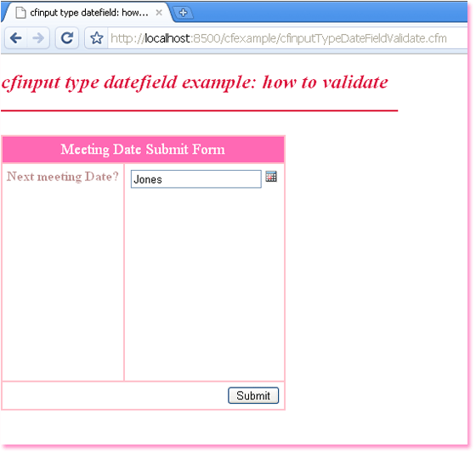Close the cfinput type datefield tab
Image resolution: width=476 pixels, height=453 pixels.
(159, 13)
